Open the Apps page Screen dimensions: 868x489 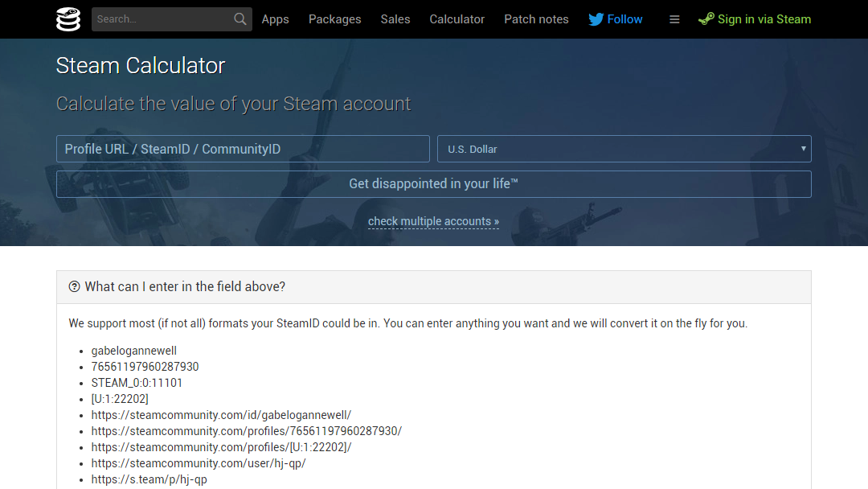pos(275,19)
